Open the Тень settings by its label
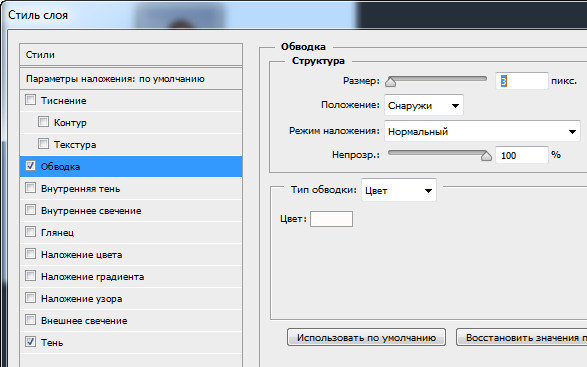587x367 pixels. [52, 343]
